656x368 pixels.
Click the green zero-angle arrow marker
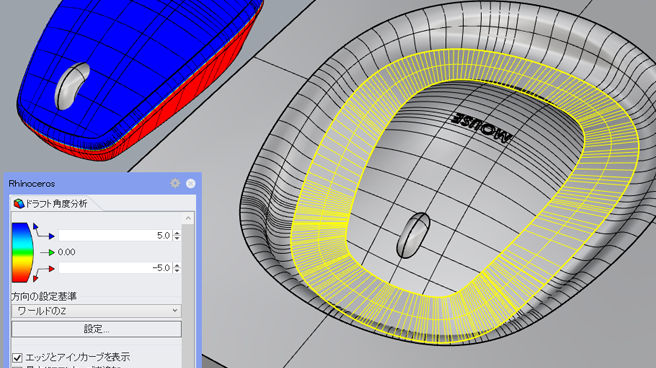coord(51,252)
